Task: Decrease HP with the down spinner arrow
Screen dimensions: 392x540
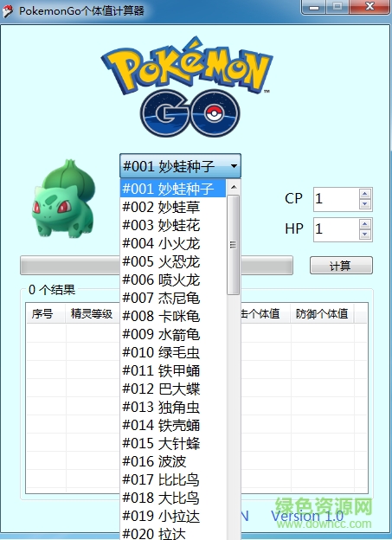Action: click(x=365, y=235)
